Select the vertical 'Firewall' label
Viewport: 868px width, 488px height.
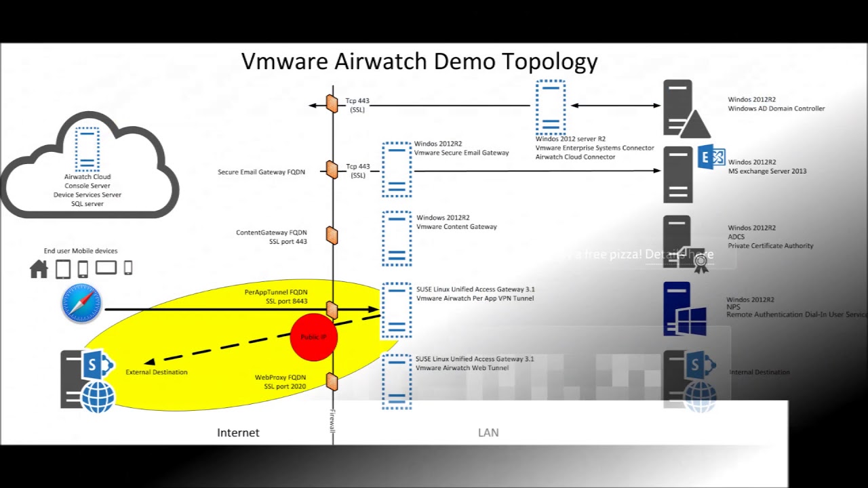point(332,420)
